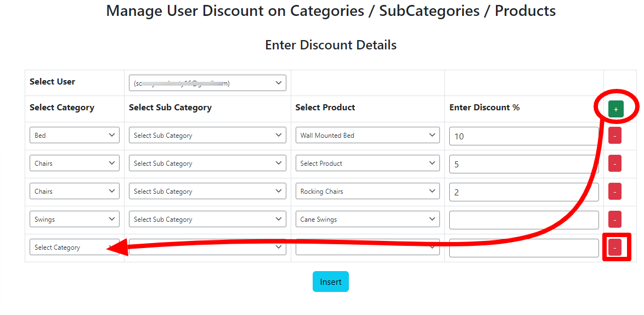Click the discount field containing 5
Screen dimensions: 644x315
[524, 164]
